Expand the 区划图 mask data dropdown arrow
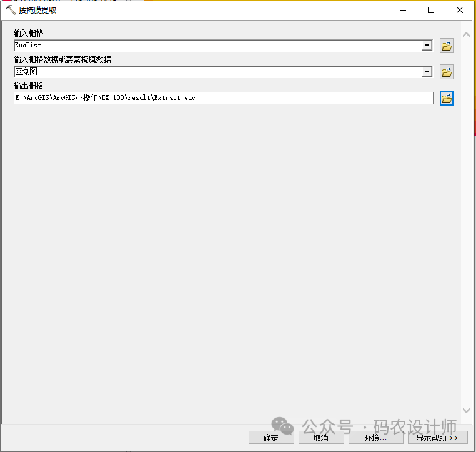The image size is (476, 452). tap(427, 72)
